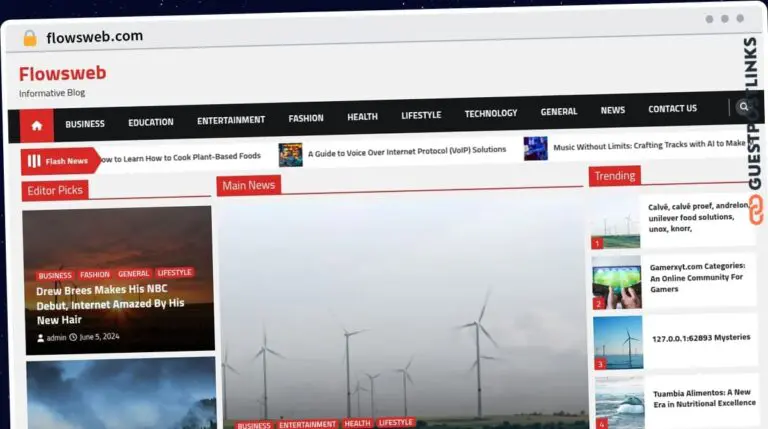768x429 pixels.
Task: Open the Contact Us page
Action: (x=672, y=109)
